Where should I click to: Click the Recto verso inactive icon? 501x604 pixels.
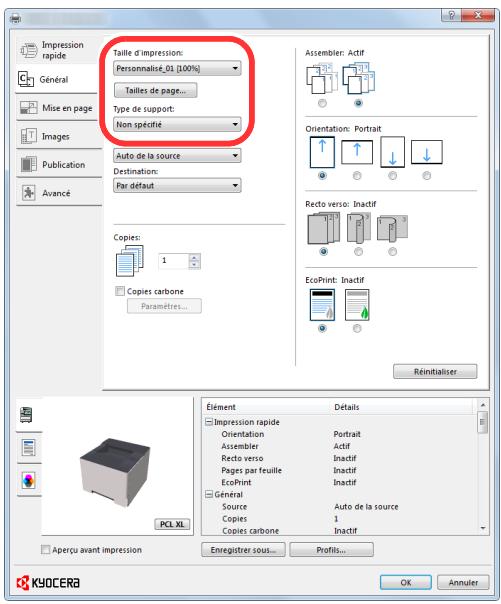point(323,228)
